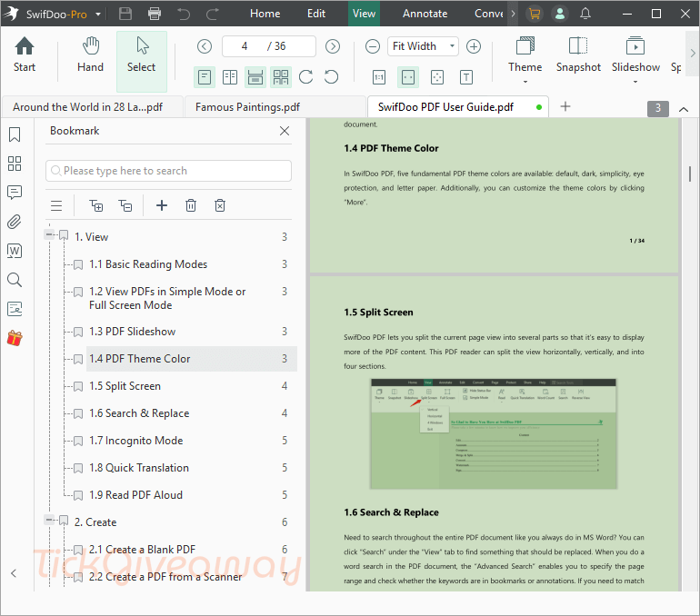Take a Snapshot of the page
Image resolution: width=700 pixels, height=616 pixels.
click(x=578, y=55)
